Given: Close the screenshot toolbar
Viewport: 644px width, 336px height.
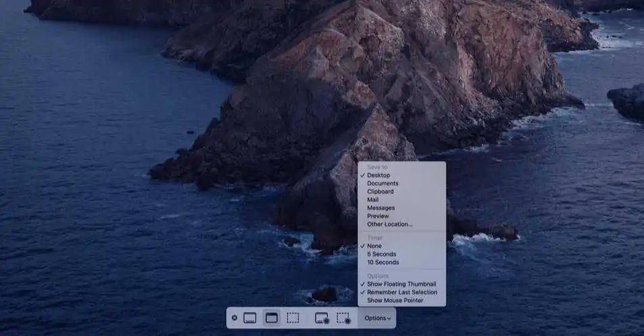Looking at the screenshot, I should click(234, 318).
